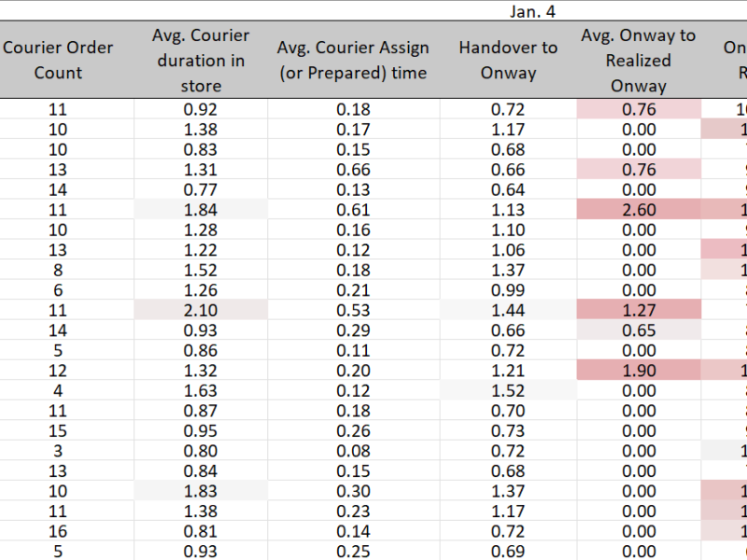Click the order count cell showing 16

[x=58, y=531]
